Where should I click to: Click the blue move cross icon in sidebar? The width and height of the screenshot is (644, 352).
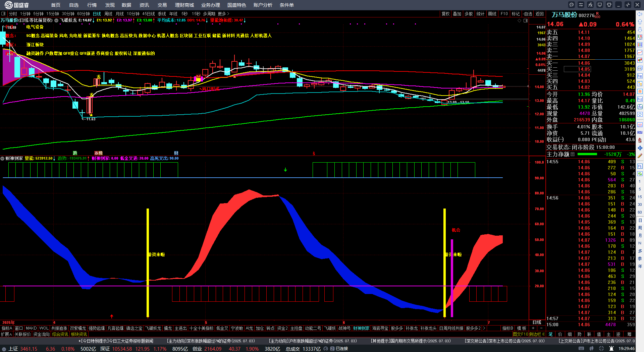coord(640,148)
